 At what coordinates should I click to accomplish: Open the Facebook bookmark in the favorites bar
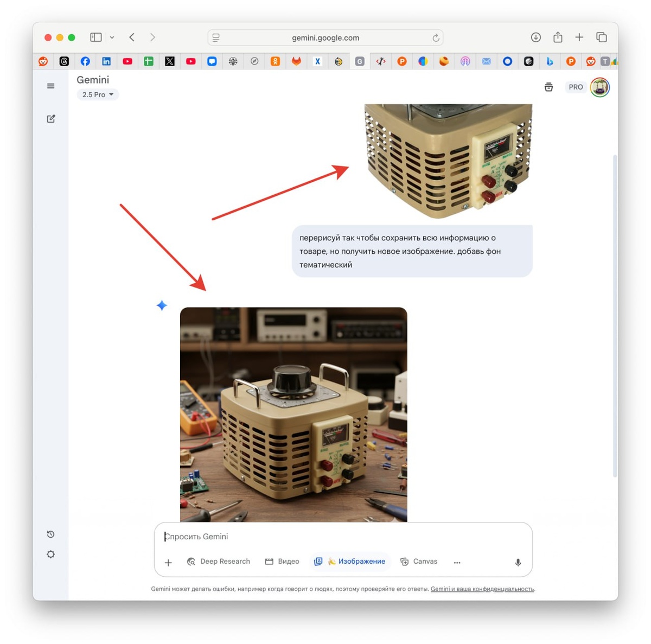[x=85, y=61]
